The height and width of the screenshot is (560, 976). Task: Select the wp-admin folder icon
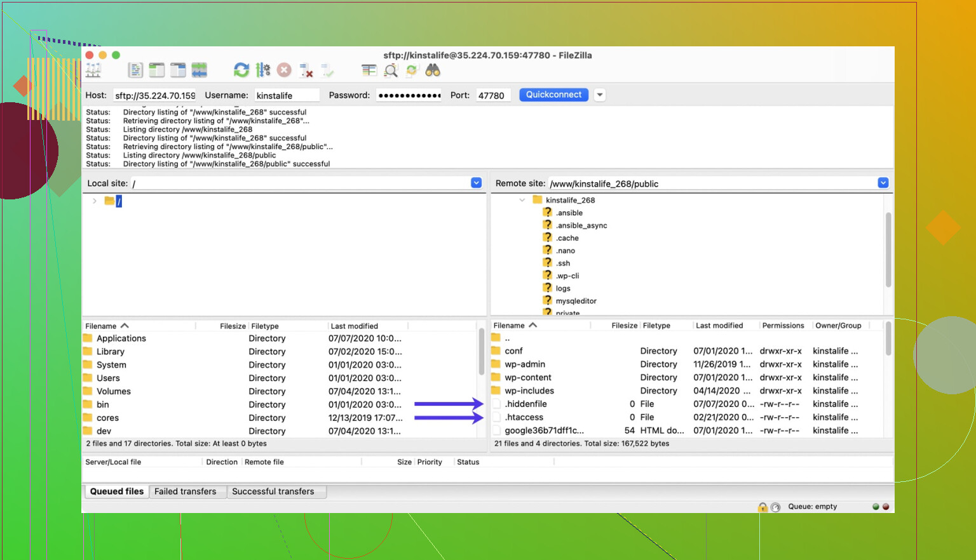496,364
